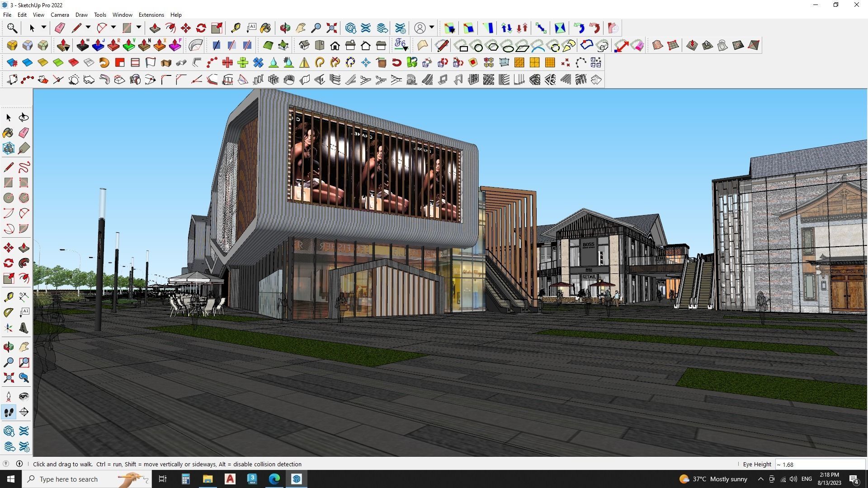Select the Make Component tool in left toolbar

9,148
